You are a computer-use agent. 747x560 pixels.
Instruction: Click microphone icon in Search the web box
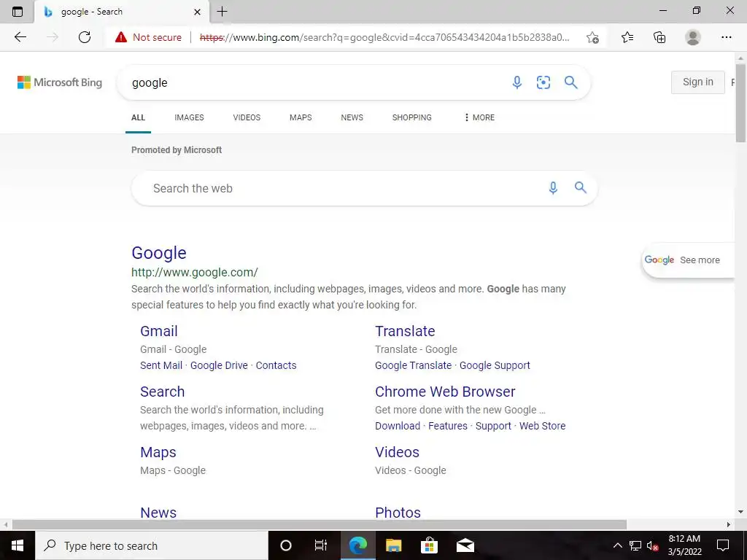point(553,187)
